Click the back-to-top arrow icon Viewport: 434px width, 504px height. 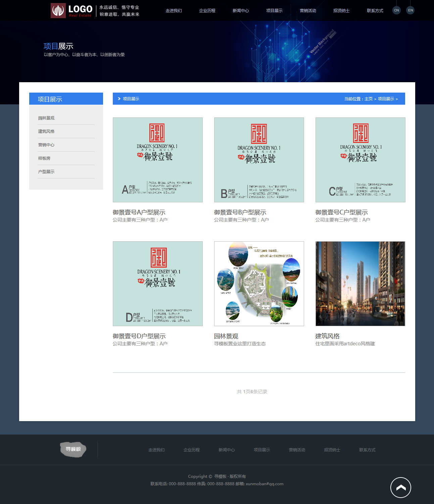pos(400,488)
